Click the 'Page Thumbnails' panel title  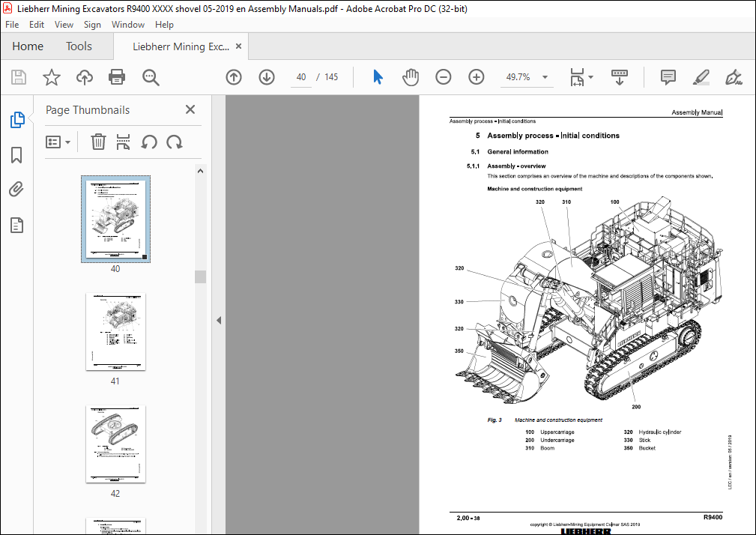pyautogui.click(x=88, y=110)
